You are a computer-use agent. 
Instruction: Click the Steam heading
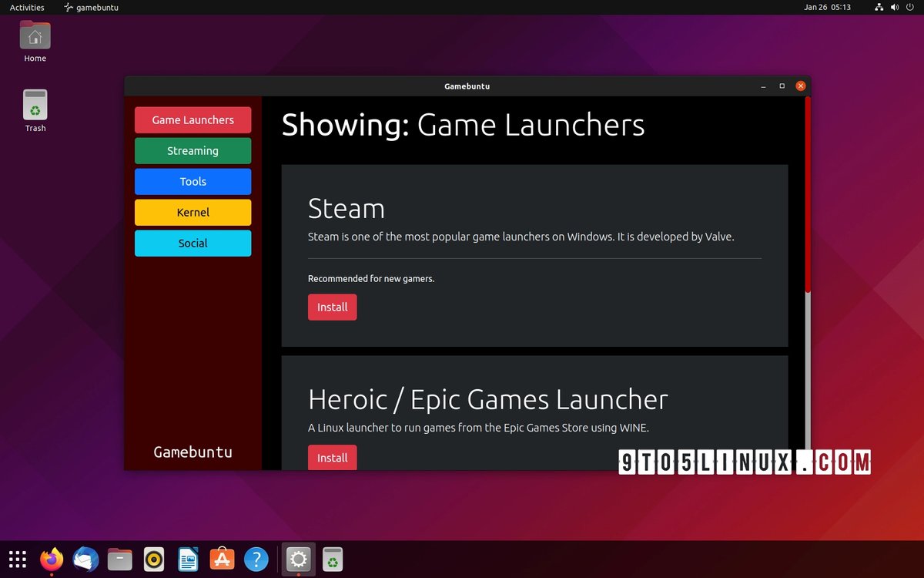[x=346, y=208]
